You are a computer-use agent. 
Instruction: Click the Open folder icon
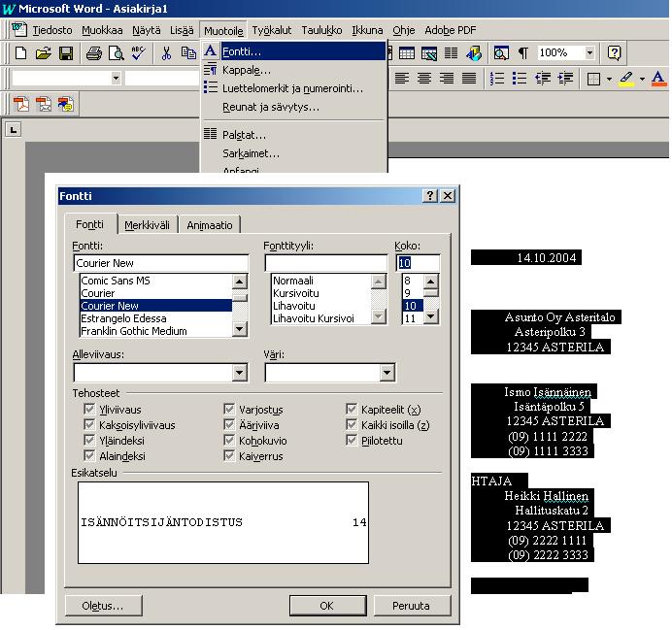(x=44, y=53)
